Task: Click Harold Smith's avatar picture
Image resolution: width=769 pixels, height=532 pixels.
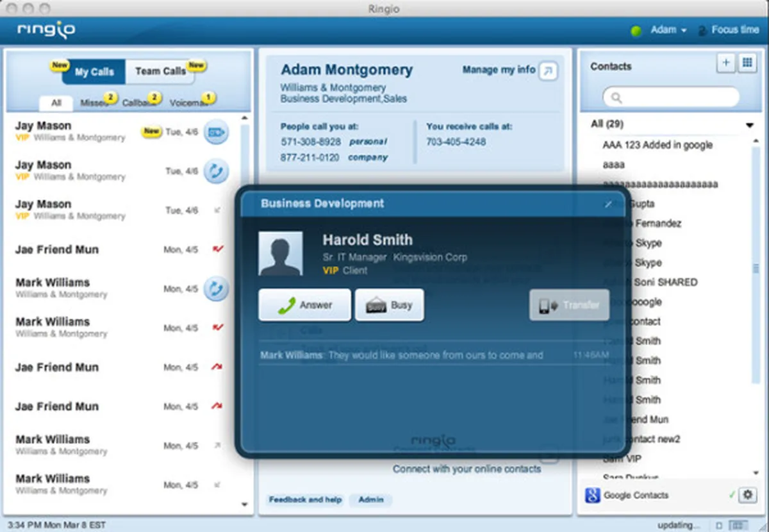Action: click(x=281, y=254)
